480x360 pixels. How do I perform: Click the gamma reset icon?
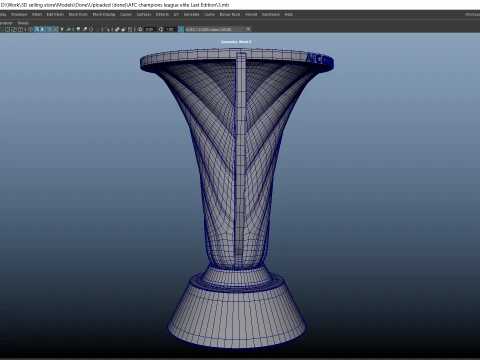pyautogui.click(x=161, y=29)
